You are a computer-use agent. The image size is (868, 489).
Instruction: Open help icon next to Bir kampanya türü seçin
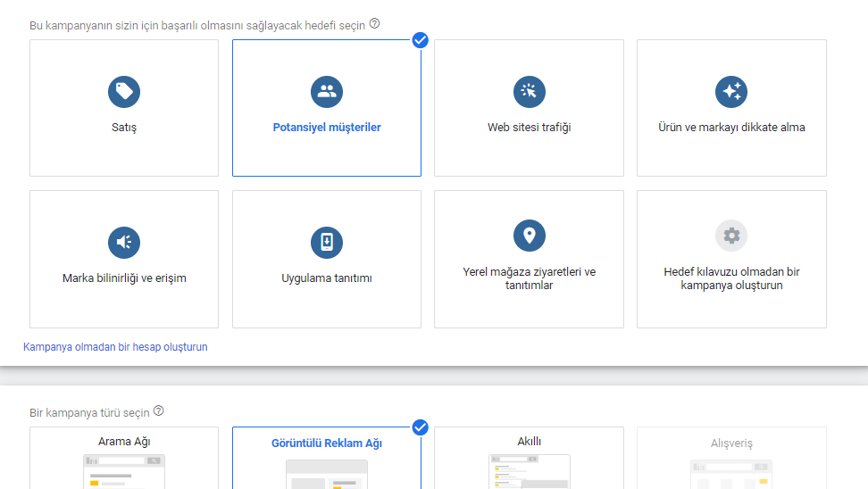click(159, 411)
